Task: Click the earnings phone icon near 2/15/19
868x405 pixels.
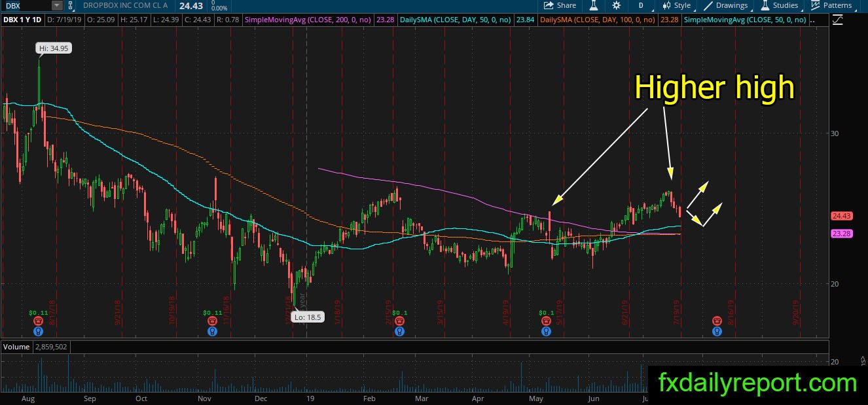Action: 399,321
